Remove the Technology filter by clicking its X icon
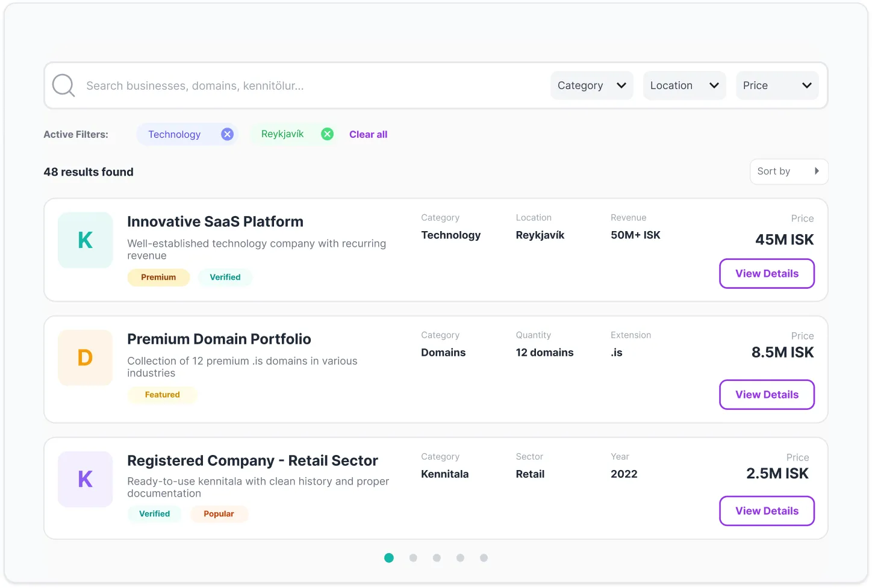The height and width of the screenshot is (588, 872). [x=227, y=134]
